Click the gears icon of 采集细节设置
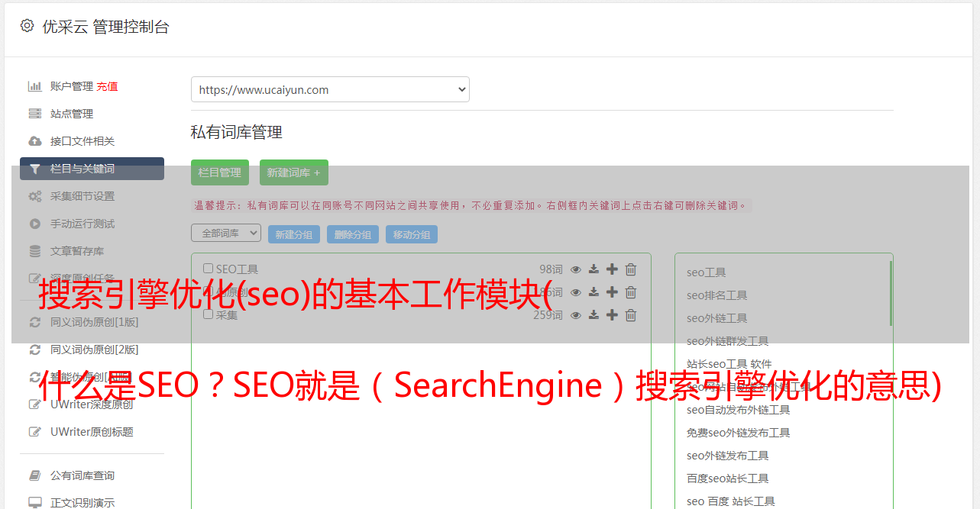This screenshot has width=980, height=509. pyautogui.click(x=34, y=196)
